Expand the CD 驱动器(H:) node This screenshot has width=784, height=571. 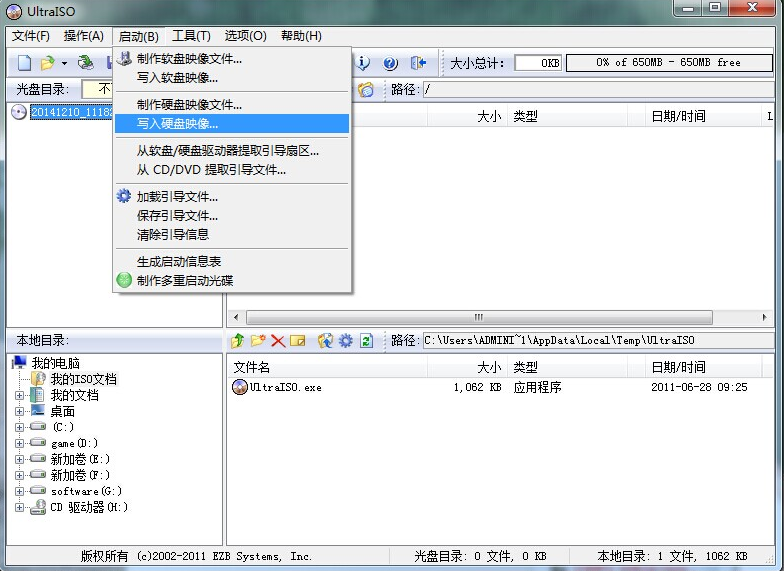[20, 508]
